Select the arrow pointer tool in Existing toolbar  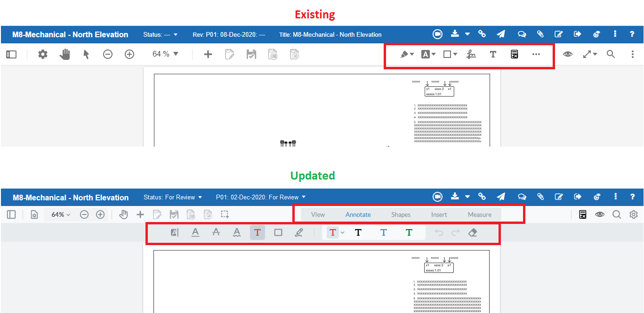coord(86,54)
